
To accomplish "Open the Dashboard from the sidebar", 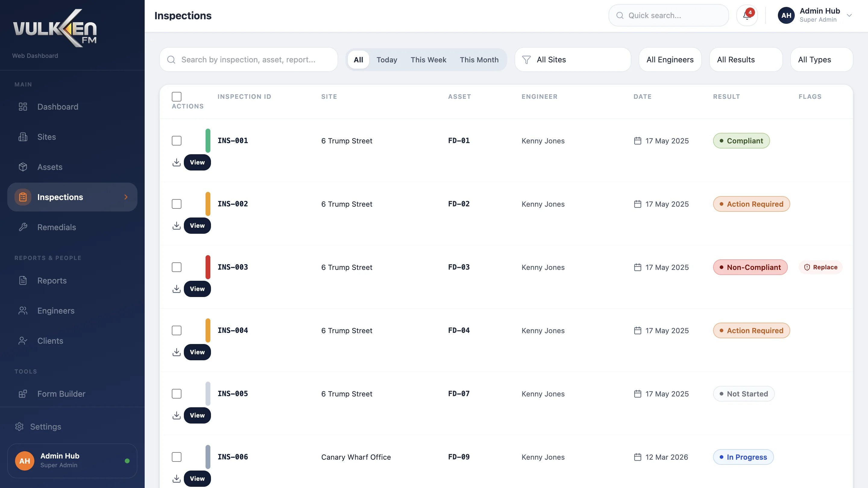I will point(57,107).
